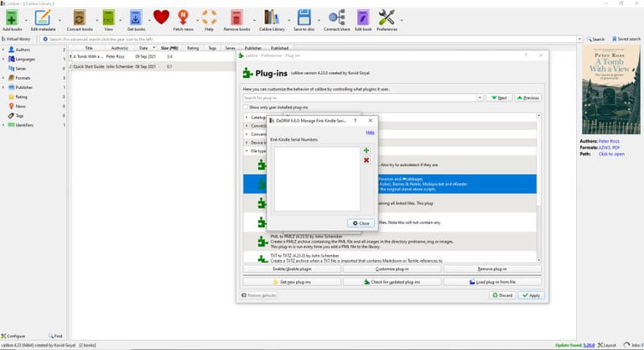Expand the Authors category in sidebar
Screen dimensions: 644x350
point(3,50)
